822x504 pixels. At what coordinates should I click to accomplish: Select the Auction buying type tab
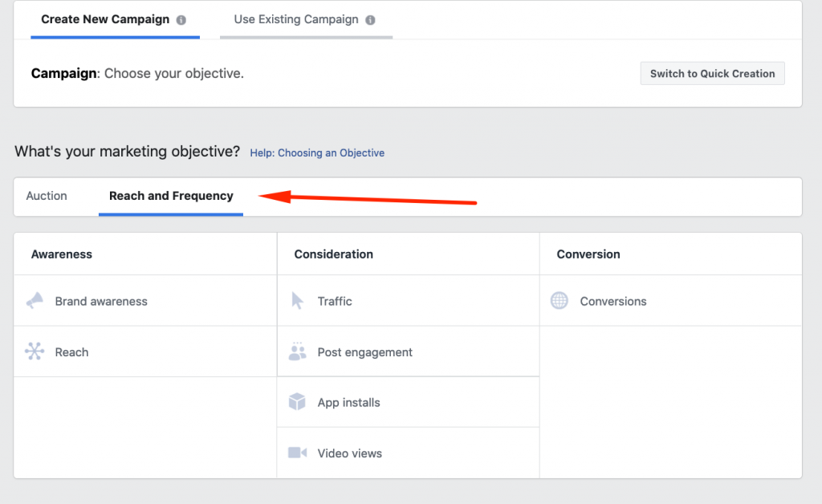[47, 196]
